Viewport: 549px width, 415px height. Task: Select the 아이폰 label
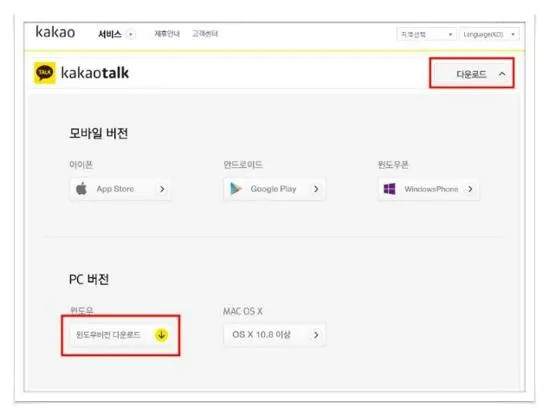tap(81, 165)
